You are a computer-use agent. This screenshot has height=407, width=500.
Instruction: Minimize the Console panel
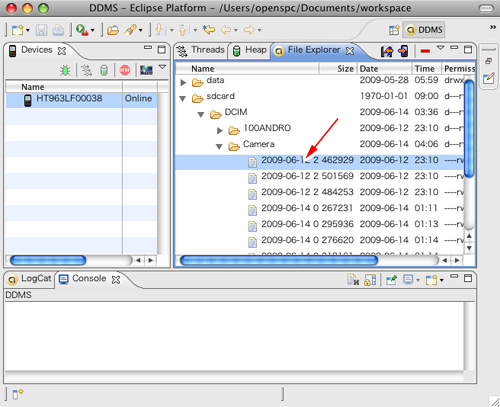pyautogui.click(x=454, y=276)
